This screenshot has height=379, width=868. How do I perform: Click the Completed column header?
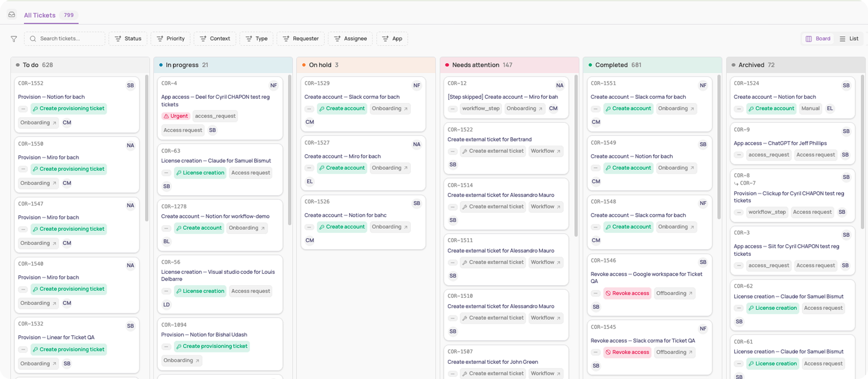click(x=652, y=65)
